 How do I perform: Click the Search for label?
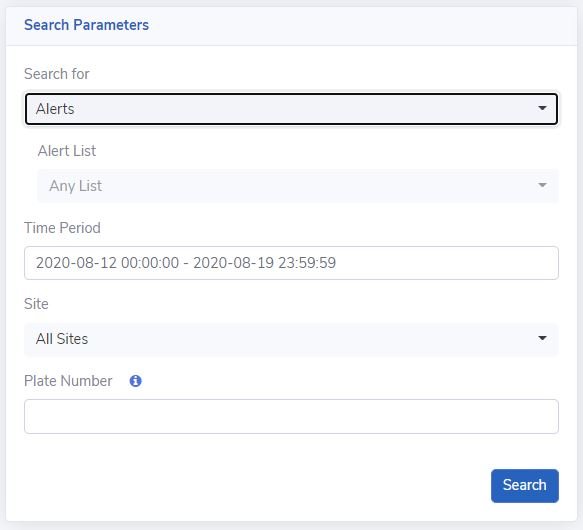point(57,74)
